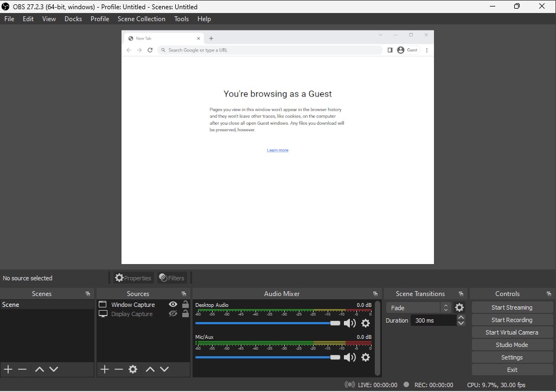Image resolution: width=556 pixels, height=392 pixels.
Task: Pop out the Scenes dock
Action: pyautogui.click(x=87, y=294)
